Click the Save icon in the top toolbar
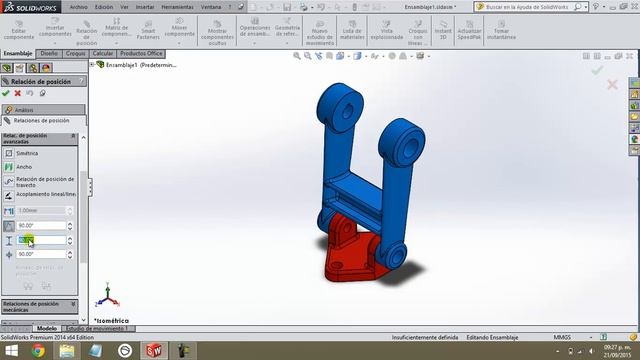The width and height of the screenshot is (640, 360). [287, 7]
